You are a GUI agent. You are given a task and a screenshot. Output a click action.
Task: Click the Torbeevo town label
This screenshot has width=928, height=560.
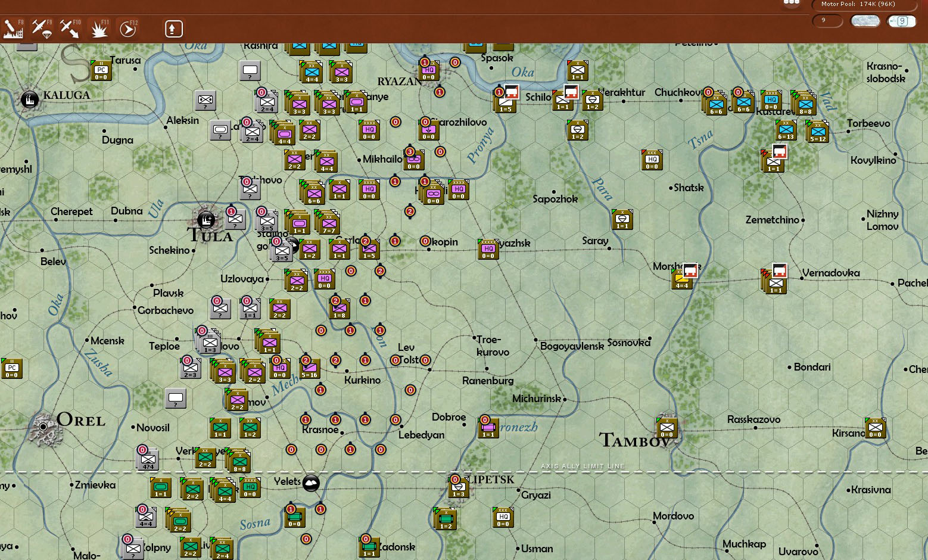click(x=868, y=123)
